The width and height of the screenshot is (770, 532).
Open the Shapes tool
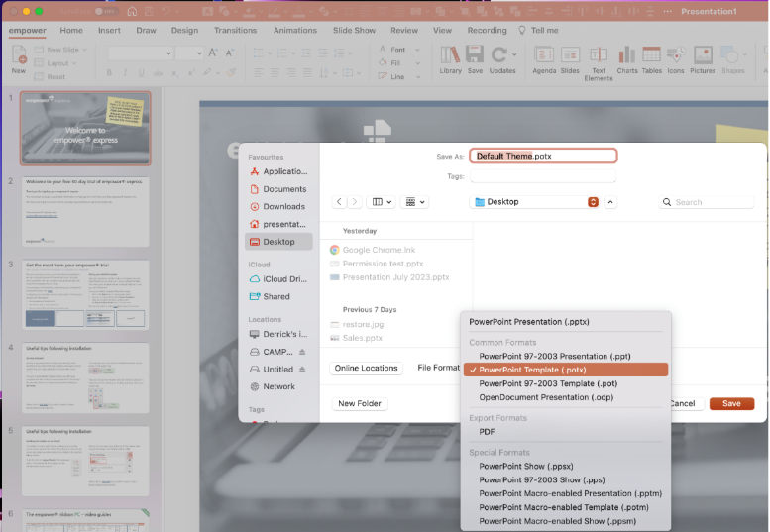pyautogui.click(x=732, y=59)
